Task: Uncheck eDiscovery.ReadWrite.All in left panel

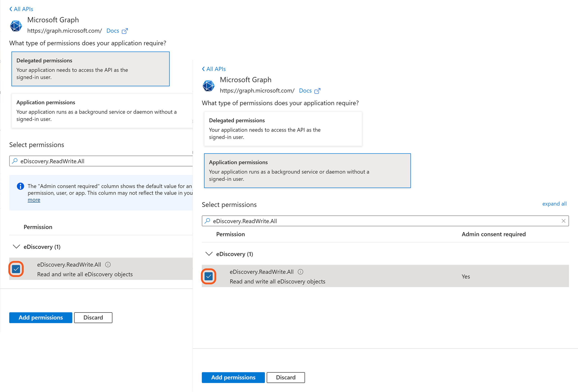Action: coord(16,269)
